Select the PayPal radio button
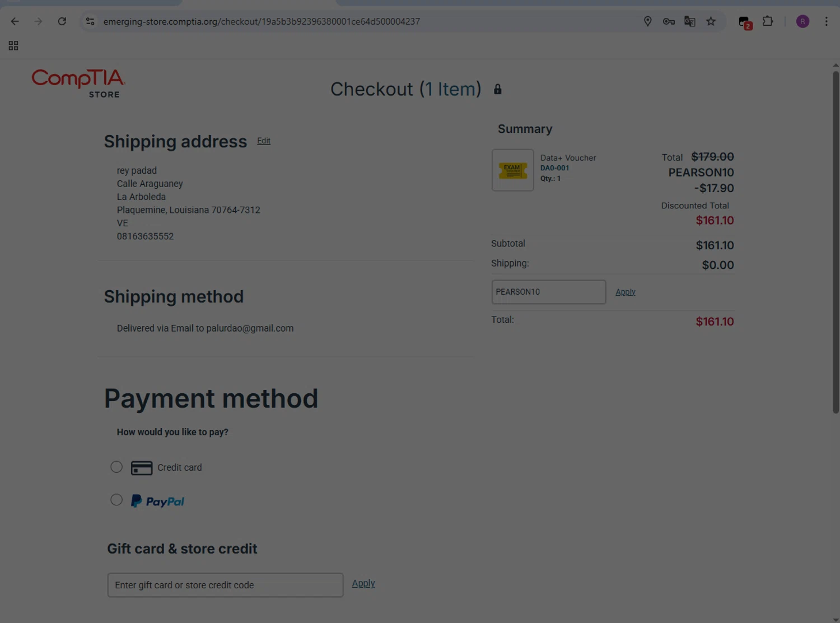The width and height of the screenshot is (840, 623). [116, 500]
